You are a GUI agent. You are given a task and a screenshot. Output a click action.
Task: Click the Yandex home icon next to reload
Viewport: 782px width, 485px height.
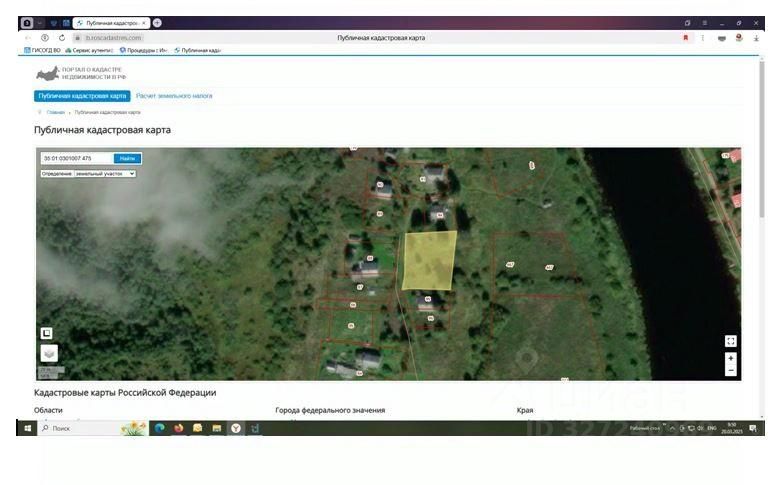[x=45, y=38]
